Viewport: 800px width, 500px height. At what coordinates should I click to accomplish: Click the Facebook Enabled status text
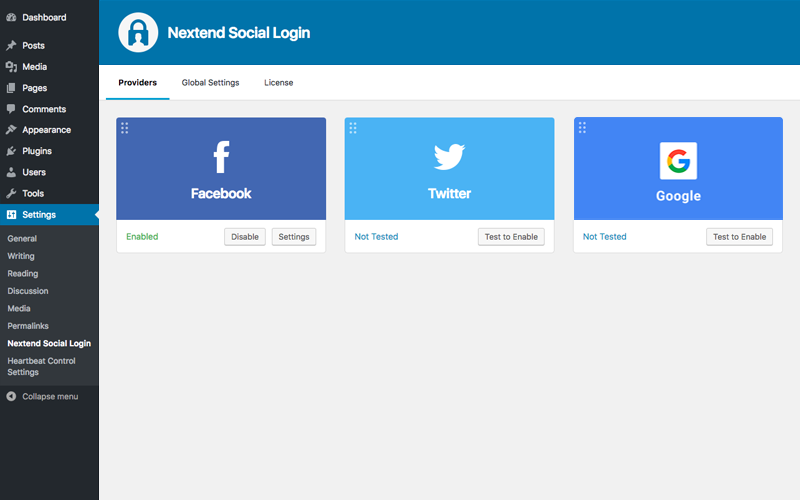(142, 237)
